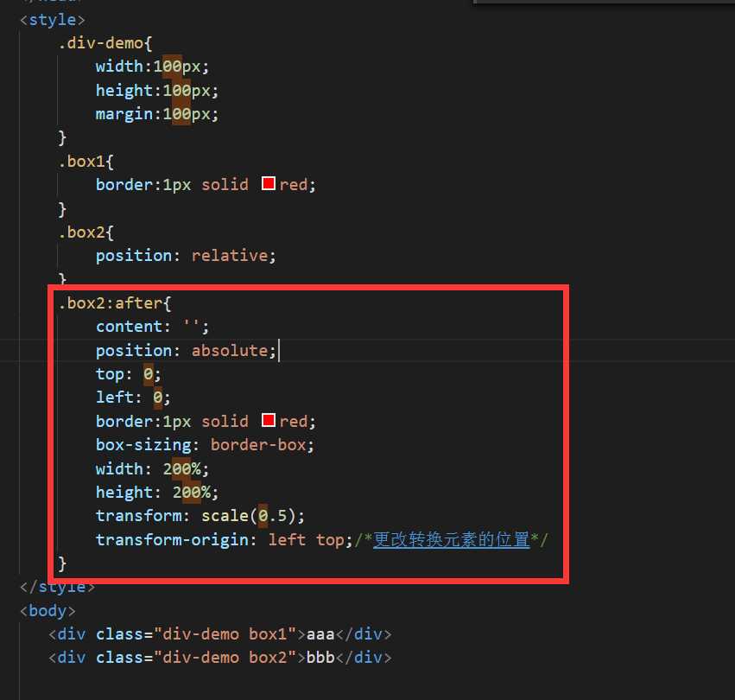Click the position: relative declaration
735x700 pixels.
(186, 256)
